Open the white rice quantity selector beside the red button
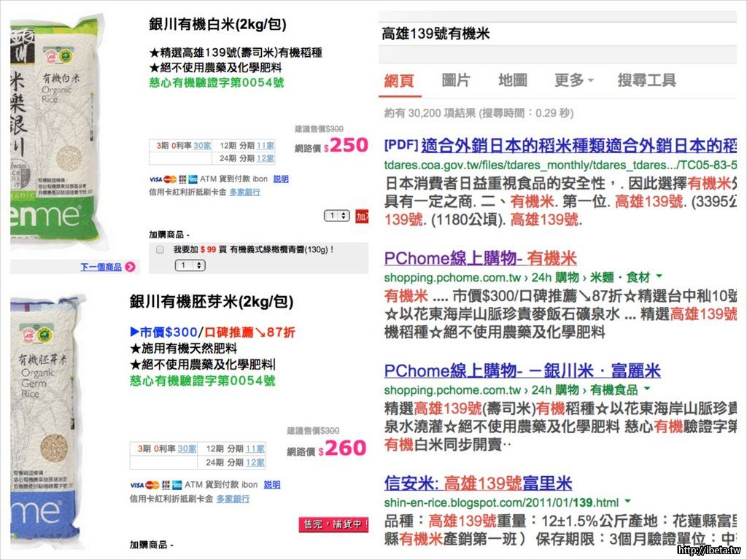747x560 pixels. pyautogui.click(x=336, y=216)
